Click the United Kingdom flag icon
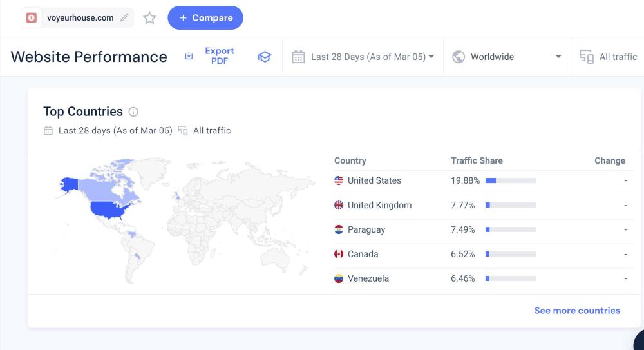 coord(339,205)
